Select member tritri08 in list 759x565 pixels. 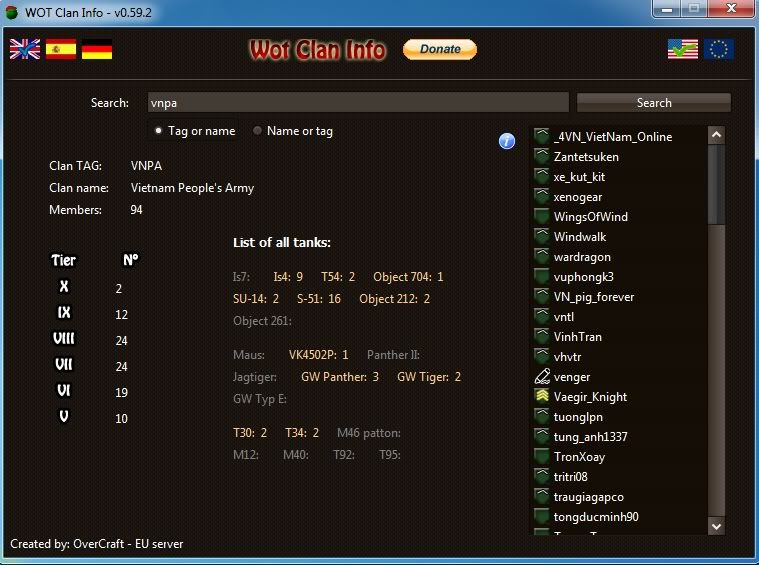571,477
